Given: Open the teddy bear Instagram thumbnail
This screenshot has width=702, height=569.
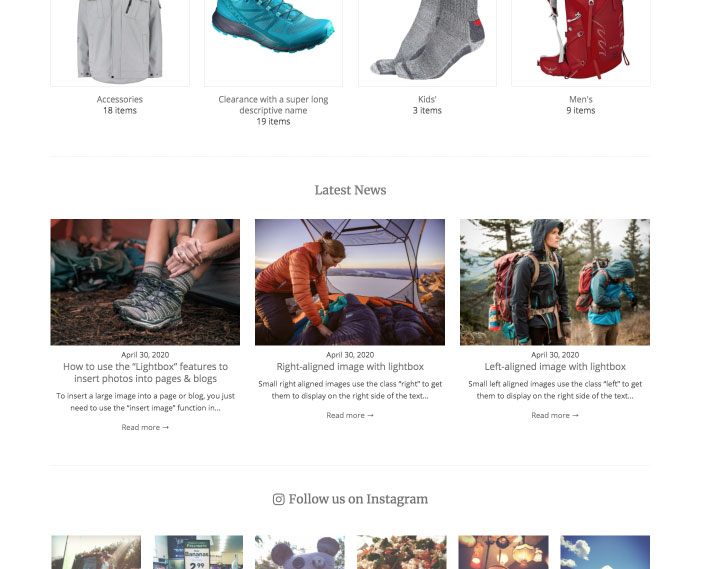Looking at the screenshot, I should tap(300, 552).
